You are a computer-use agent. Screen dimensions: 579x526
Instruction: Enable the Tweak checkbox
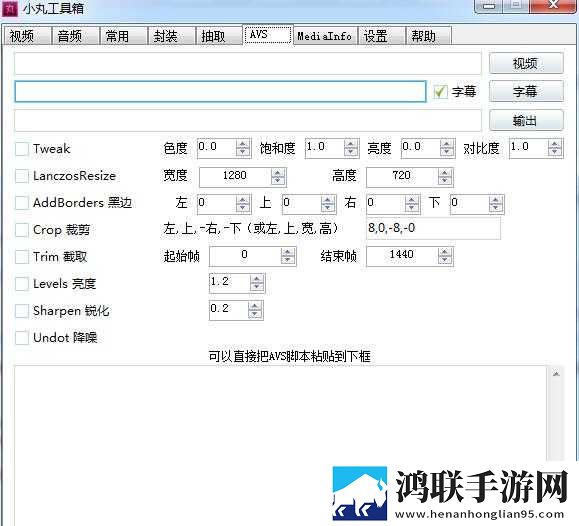21,149
